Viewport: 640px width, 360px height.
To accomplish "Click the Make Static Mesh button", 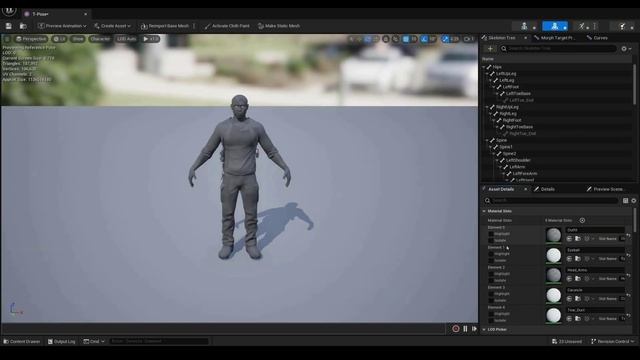I will 279,26.
